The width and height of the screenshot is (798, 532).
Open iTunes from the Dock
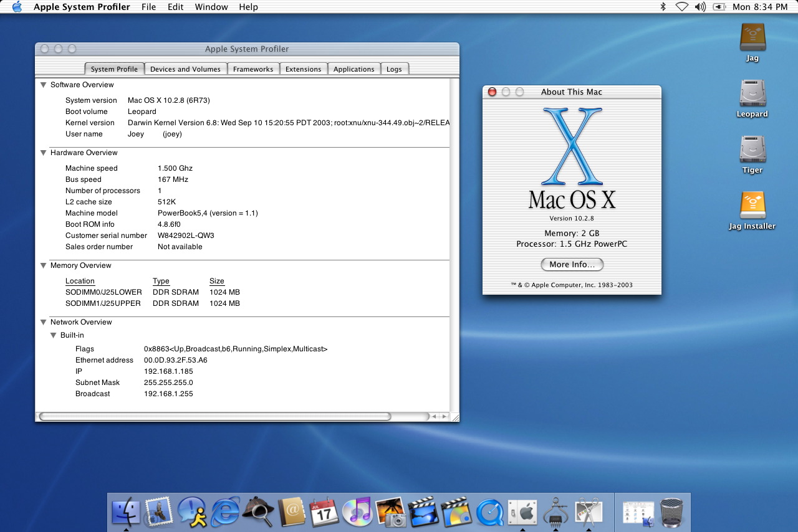point(357,512)
